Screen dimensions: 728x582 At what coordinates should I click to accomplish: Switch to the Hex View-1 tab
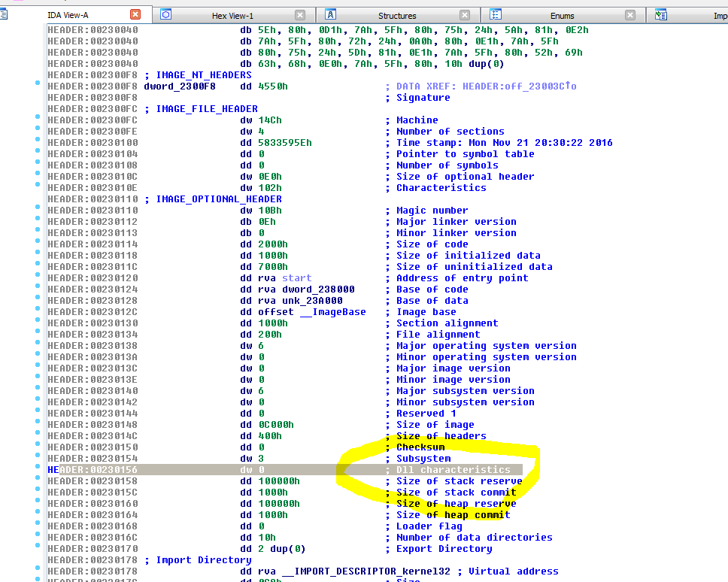[232, 16]
